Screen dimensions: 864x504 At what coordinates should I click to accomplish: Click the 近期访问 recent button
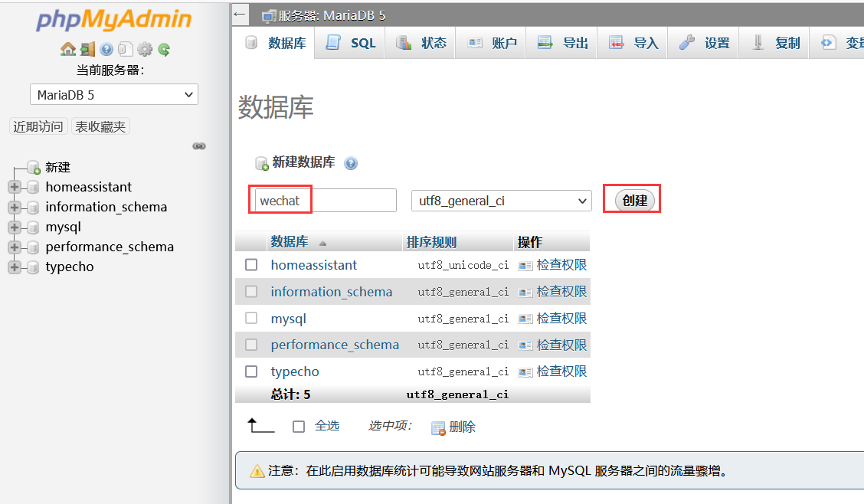tap(38, 126)
